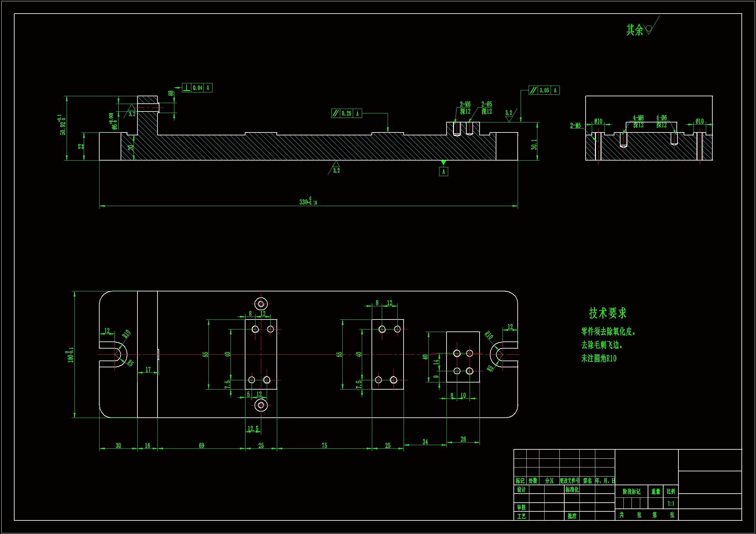This screenshot has height=534, width=756.
Task: Click the parallelism symbol in the 0.25 A frame
Action: 335,113
